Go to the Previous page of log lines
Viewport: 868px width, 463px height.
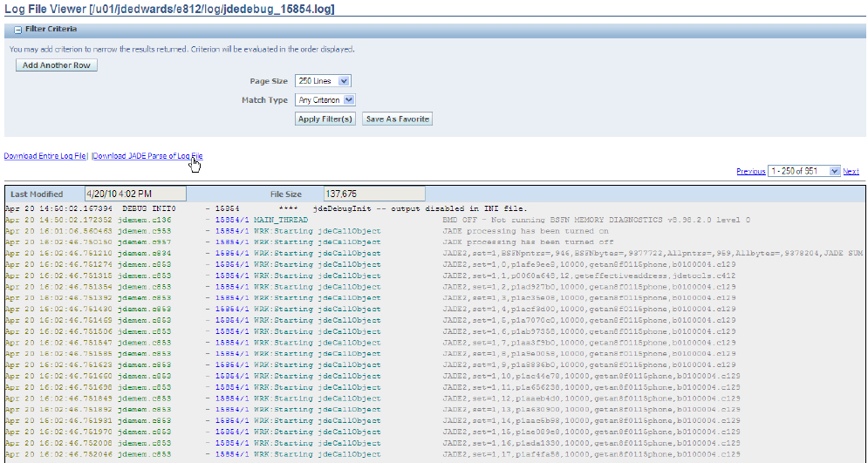coord(750,172)
